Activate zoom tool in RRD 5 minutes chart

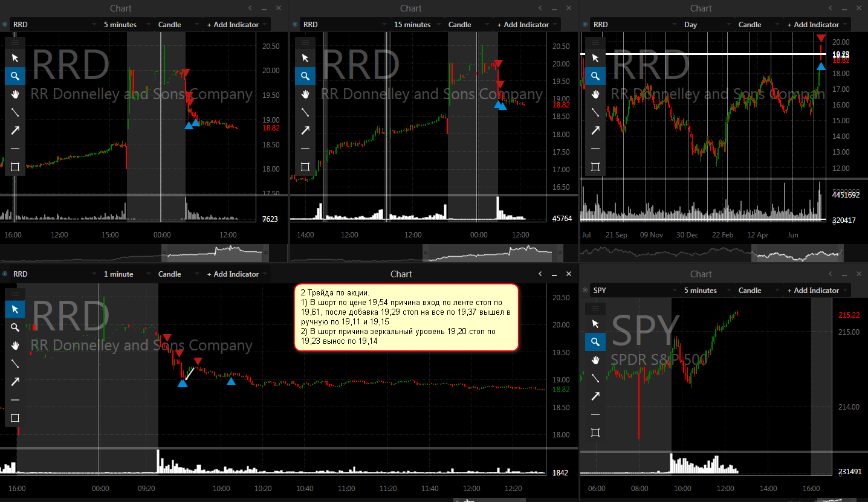(15, 76)
